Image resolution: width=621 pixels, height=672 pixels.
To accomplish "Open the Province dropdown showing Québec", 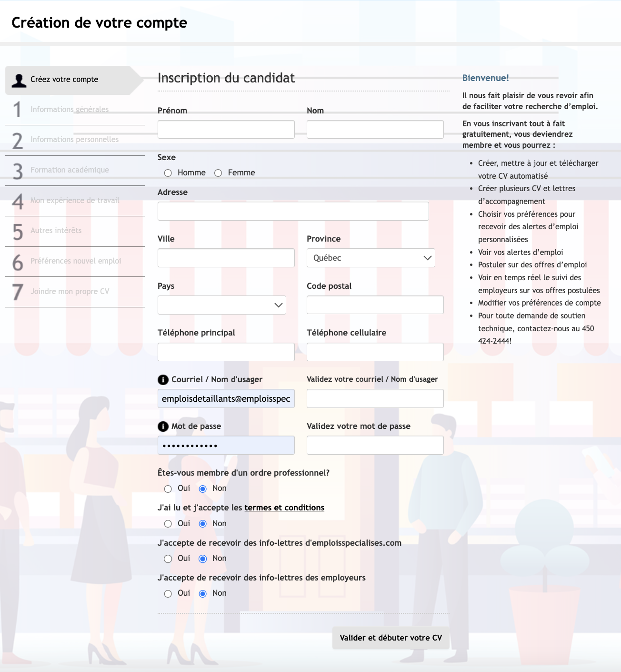I will tap(371, 258).
